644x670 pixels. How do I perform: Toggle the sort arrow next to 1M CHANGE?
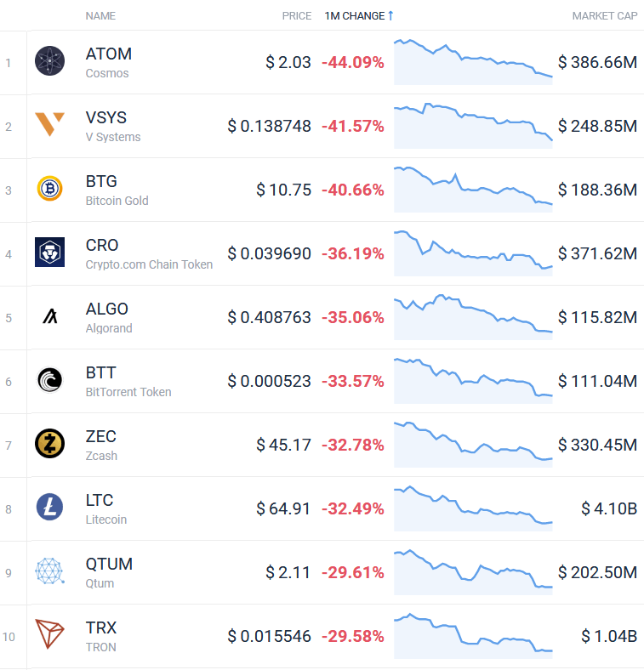coord(390,16)
